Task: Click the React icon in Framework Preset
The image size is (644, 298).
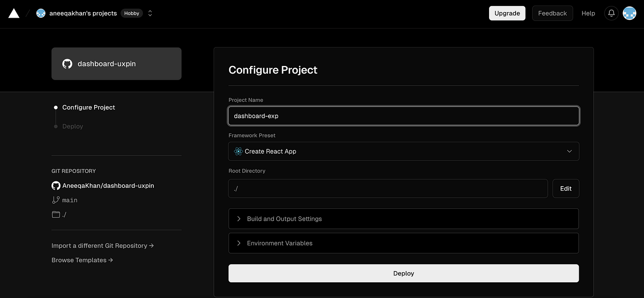Action: pyautogui.click(x=238, y=151)
